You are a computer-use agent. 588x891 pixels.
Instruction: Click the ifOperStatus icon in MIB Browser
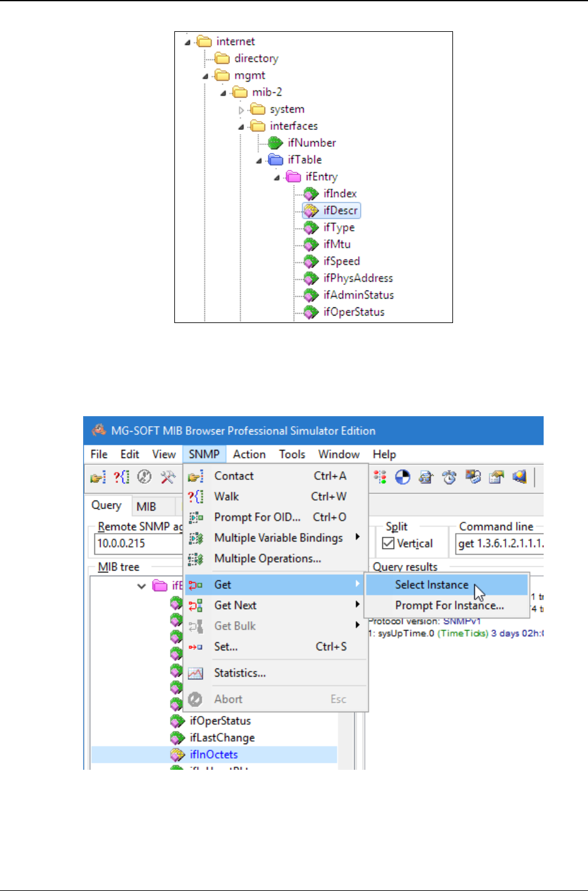pyautogui.click(x=177, y=721)
